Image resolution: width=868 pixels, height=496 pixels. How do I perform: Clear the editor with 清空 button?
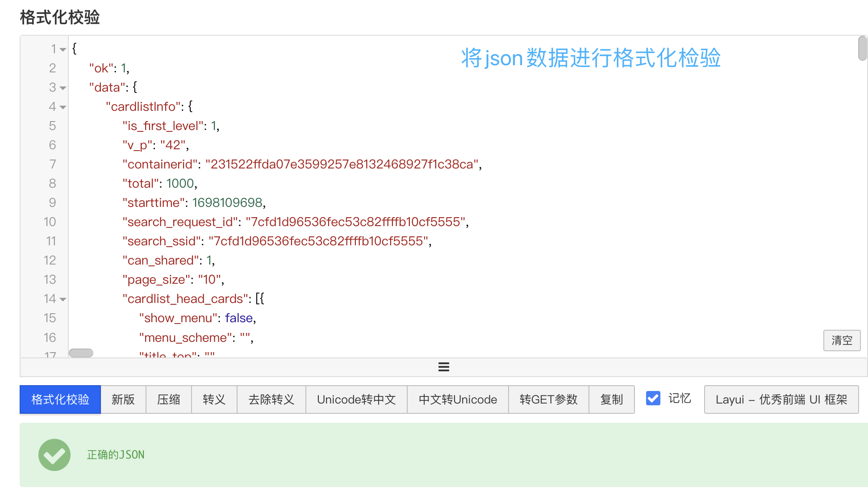tap(841, 340)
